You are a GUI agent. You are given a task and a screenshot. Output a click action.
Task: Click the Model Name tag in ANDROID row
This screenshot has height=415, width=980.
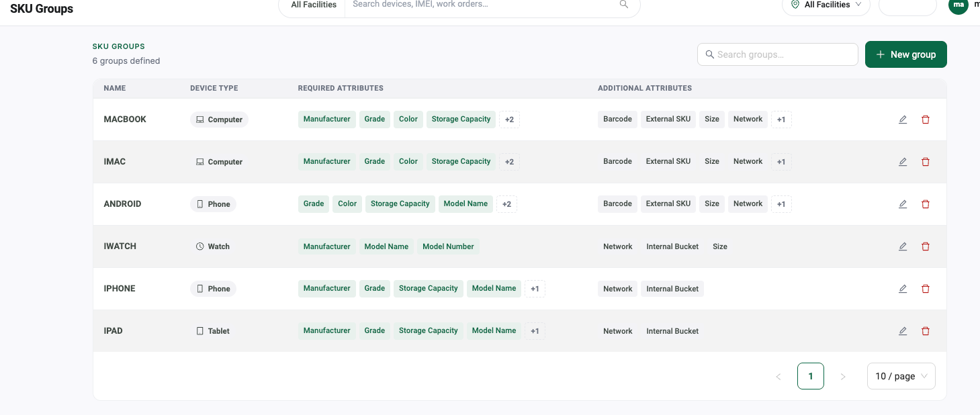(465, 203)
